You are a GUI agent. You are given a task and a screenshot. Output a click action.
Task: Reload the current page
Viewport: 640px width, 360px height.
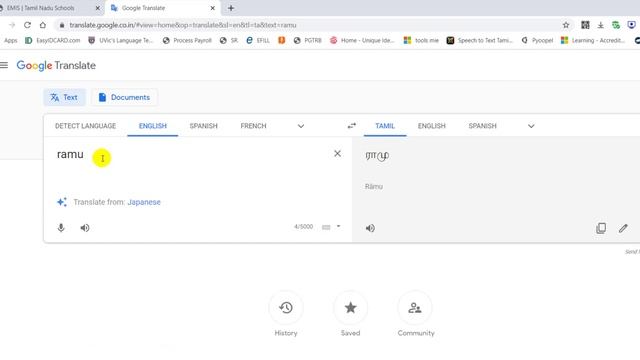(27, 25)
